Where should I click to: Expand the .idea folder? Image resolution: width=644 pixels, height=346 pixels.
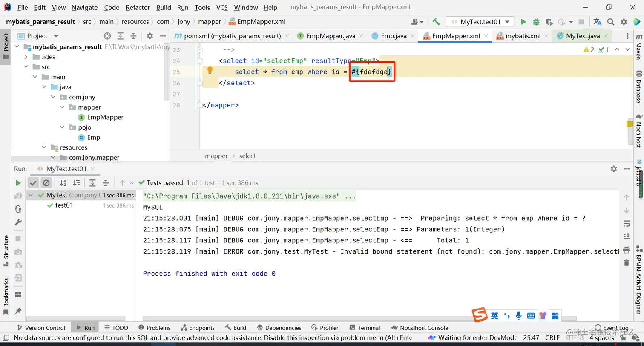tap(26, 57)
